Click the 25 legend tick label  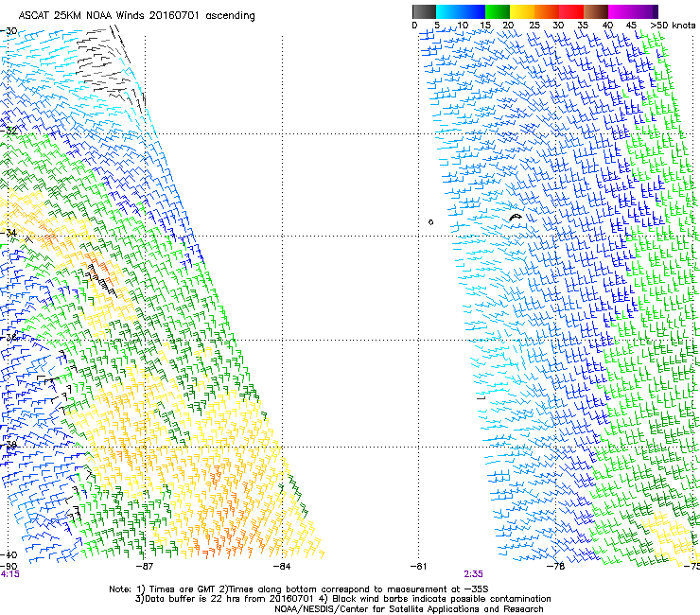pos(534,26)
